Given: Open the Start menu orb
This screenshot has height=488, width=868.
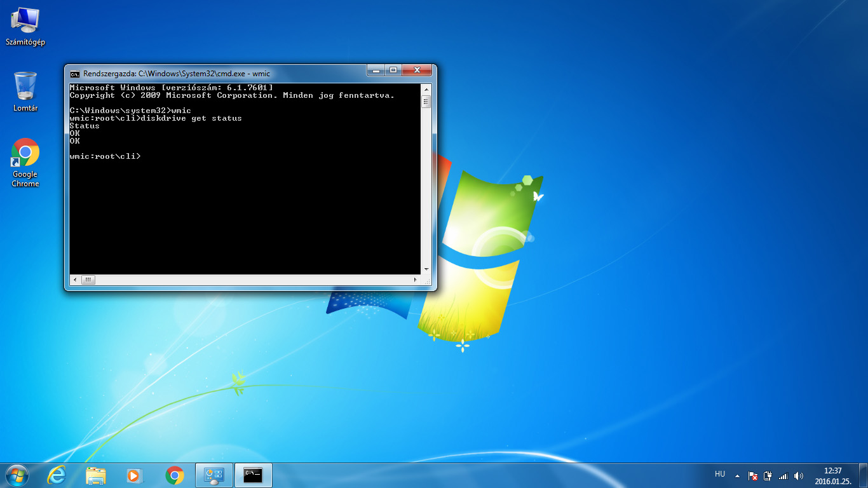Looking at the screenshot, I should coord(17,475).
